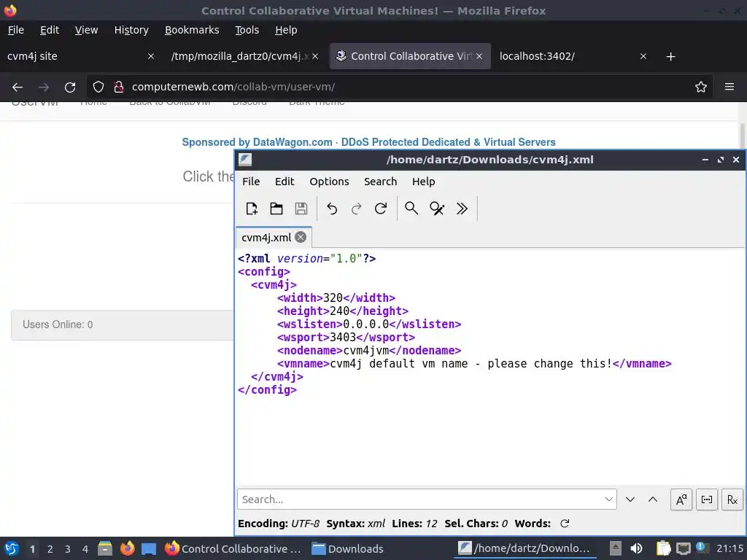Launch Firefox from the taskbar quick launcher
747x560 pixels.
click(127, 548)
